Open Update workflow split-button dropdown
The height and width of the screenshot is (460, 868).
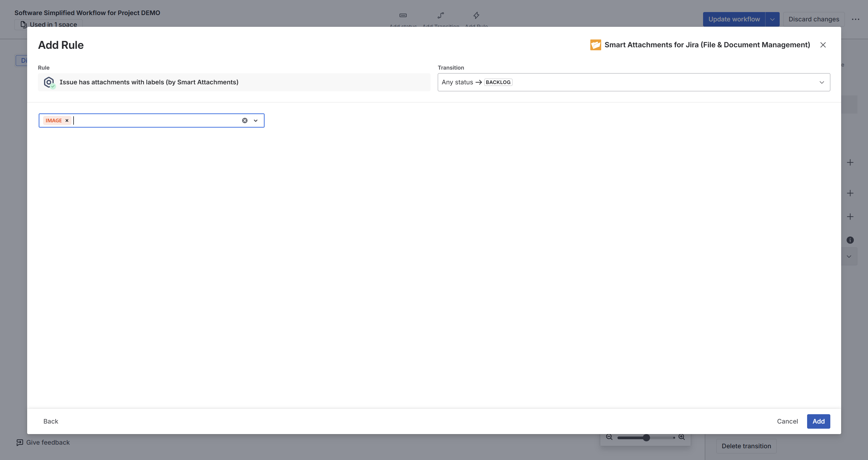coord(772,19)
